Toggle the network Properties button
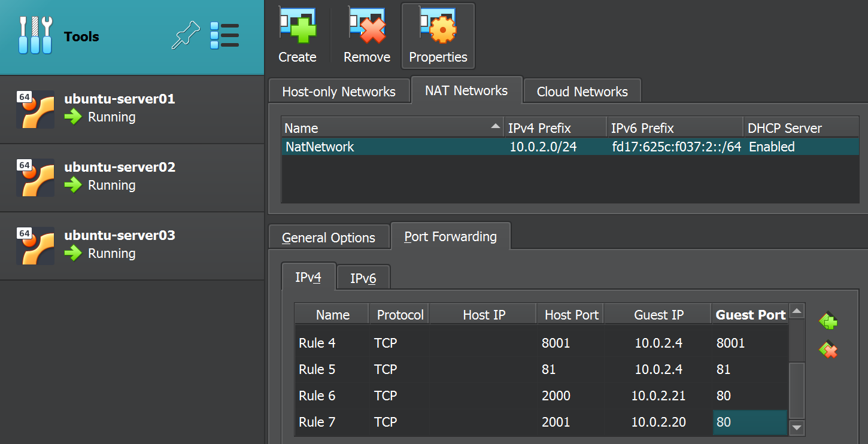 (x=438, y=36)
